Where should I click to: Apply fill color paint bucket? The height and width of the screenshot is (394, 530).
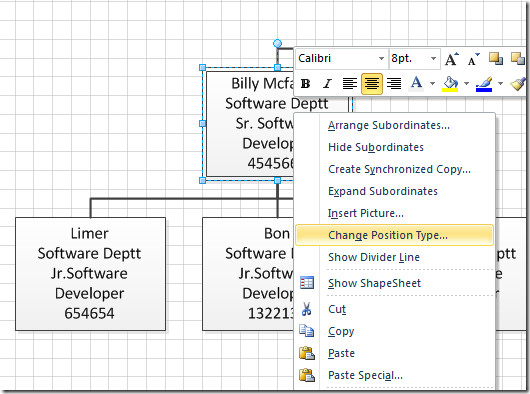(450, 83)
